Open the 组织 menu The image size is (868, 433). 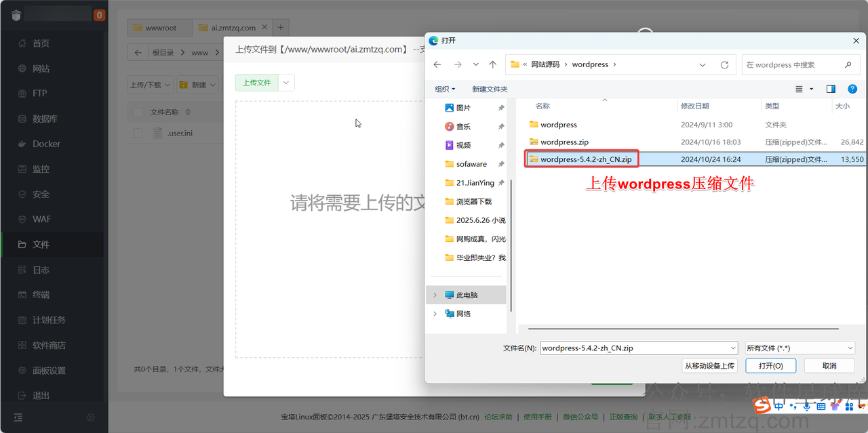[446, 89]
